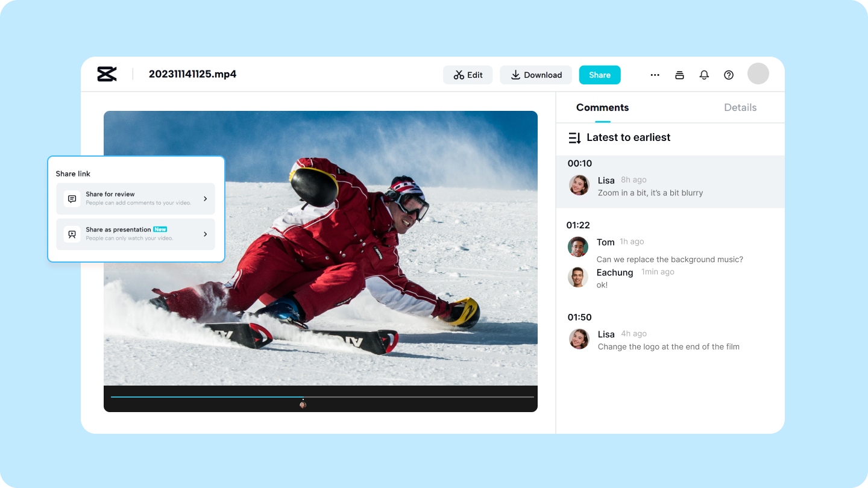This screenshot has height=488, width=868.
Task: Open the notifications bell
Action: (704, 75)
